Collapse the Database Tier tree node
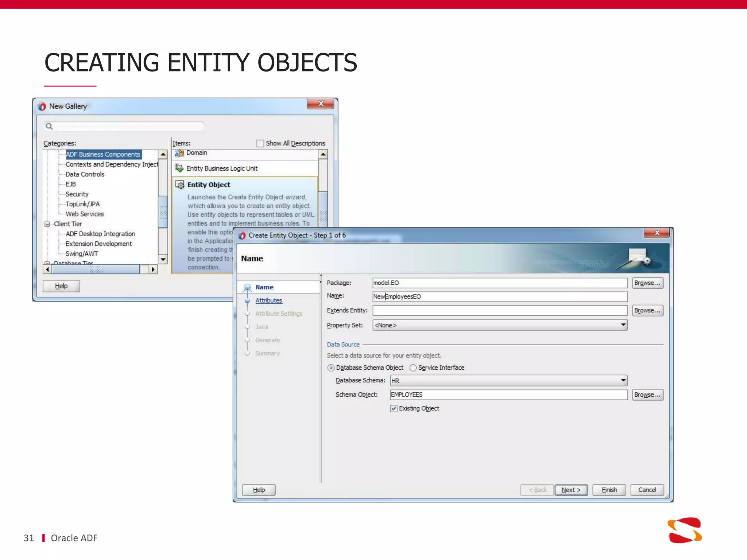747x560 pixels. tap(47, 263)
